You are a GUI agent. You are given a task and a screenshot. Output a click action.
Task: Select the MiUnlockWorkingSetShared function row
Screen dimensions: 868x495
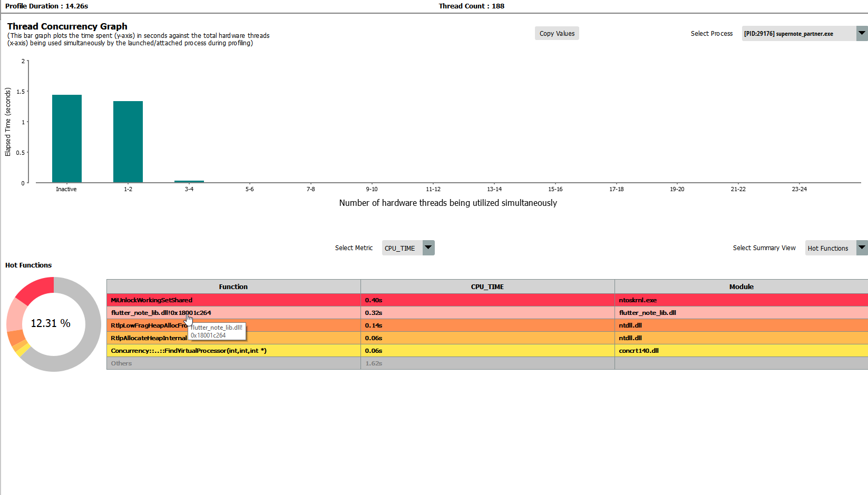point(152,300)
